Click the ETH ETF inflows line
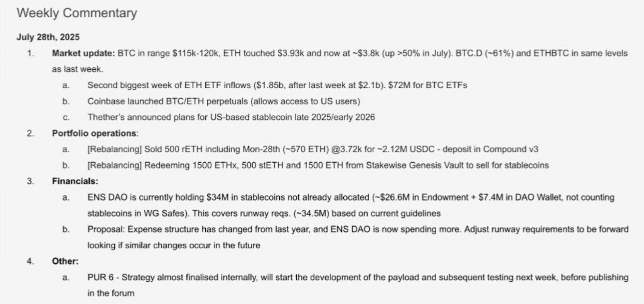Viewport: 644px width, 304px height. 277,85
